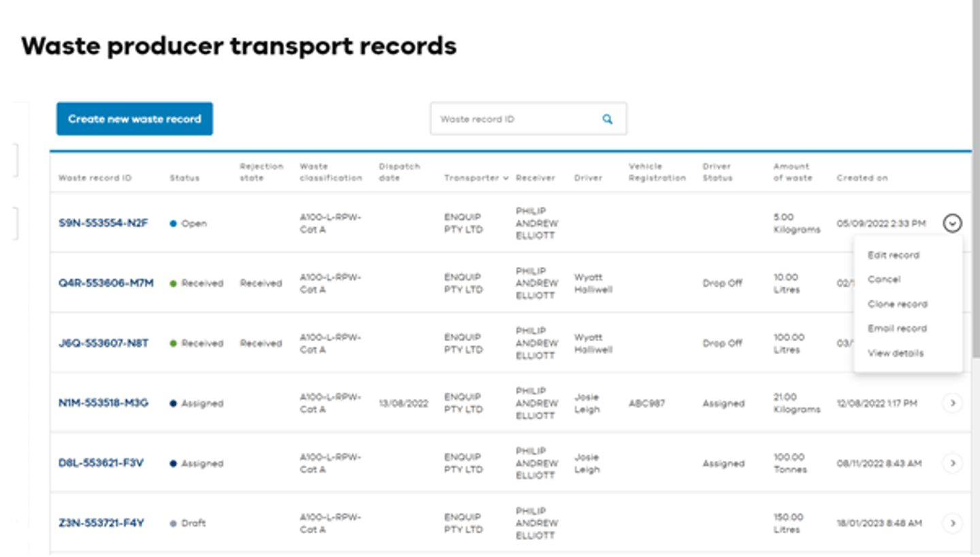Click the search magnifier icon
Viewport: 980px width, 557px height.
(606, 118)
